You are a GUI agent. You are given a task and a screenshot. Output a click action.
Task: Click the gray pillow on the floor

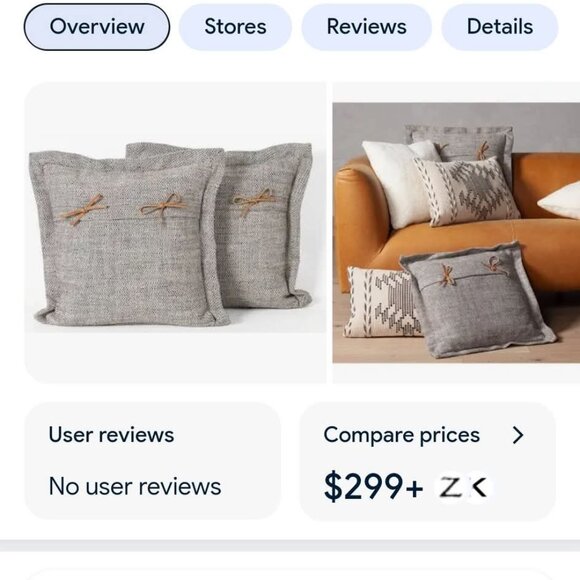[477, 300]
